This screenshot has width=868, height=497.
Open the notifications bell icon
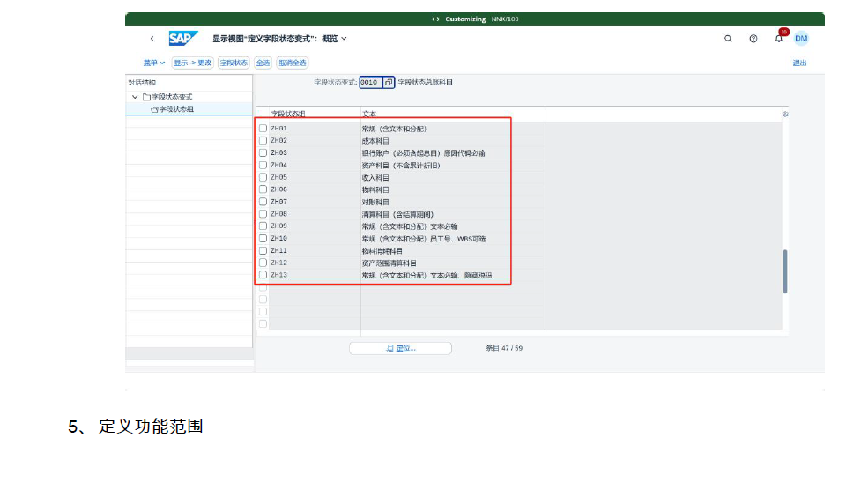click(778, 39)
